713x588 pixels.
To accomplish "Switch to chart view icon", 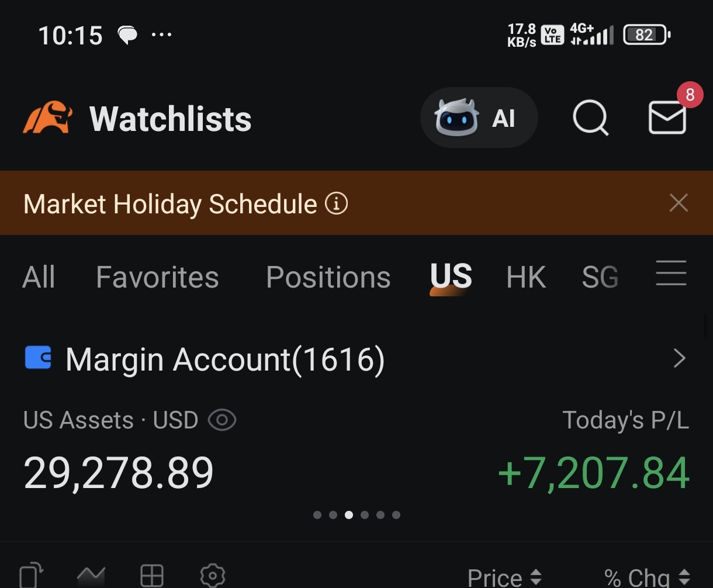I will [x=91, y=576].
